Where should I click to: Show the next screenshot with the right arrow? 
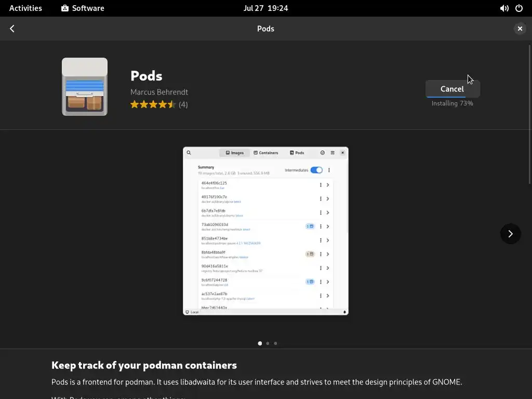click(x=510, y=233)
